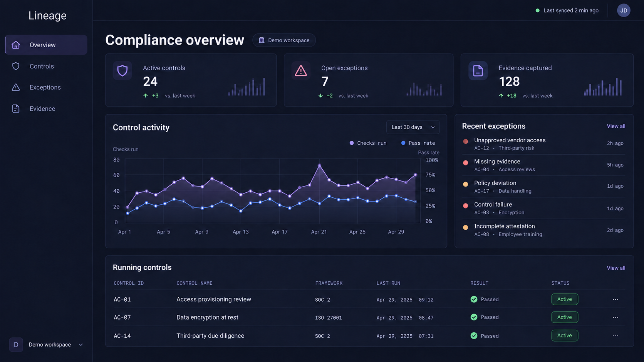Open the more options menu for AC-01
Screen dimensions: 644x362
point(615,299)
